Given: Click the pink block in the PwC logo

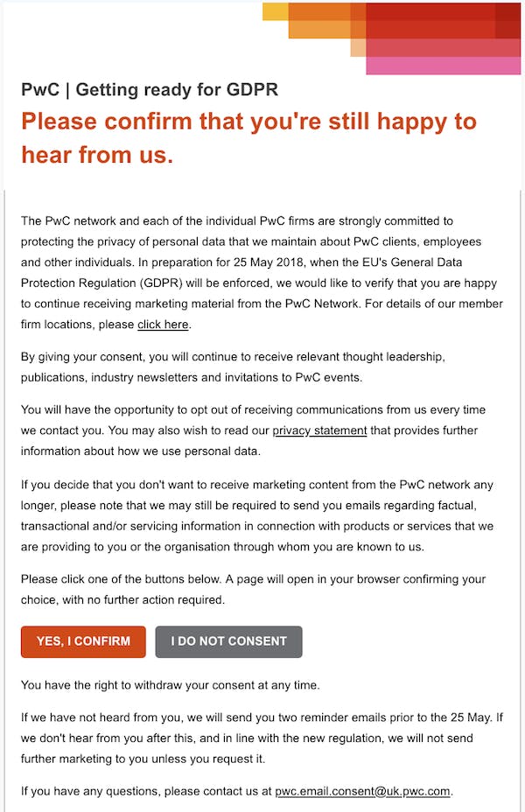Looking at the screenshot, I should [442, 66].
